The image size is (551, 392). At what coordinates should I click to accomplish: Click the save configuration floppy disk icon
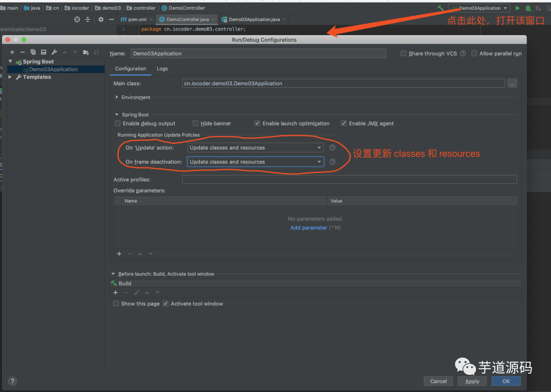point(44,52)
